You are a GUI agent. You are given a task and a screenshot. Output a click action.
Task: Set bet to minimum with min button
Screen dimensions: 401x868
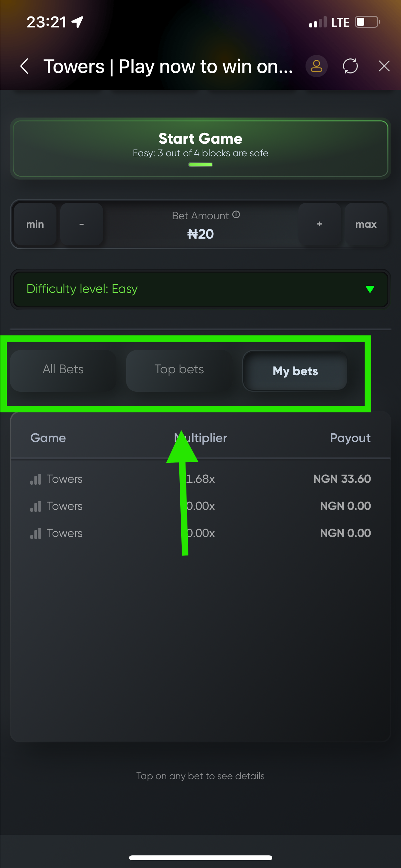35,224
